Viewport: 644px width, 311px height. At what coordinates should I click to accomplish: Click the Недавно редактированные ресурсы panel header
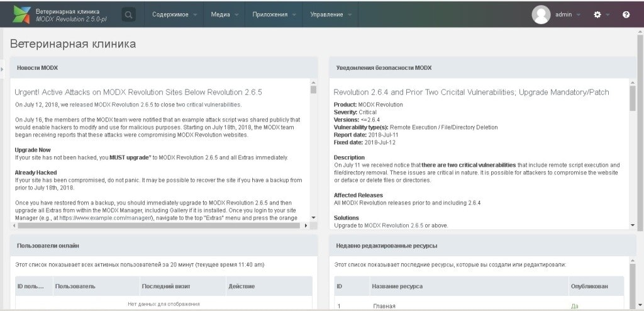pos(482,246)
